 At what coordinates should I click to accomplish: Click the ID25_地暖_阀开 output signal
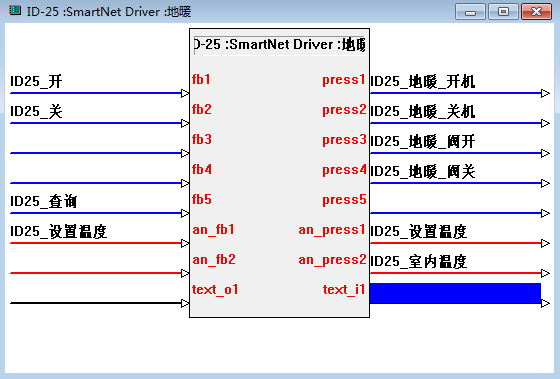[423, 141]
